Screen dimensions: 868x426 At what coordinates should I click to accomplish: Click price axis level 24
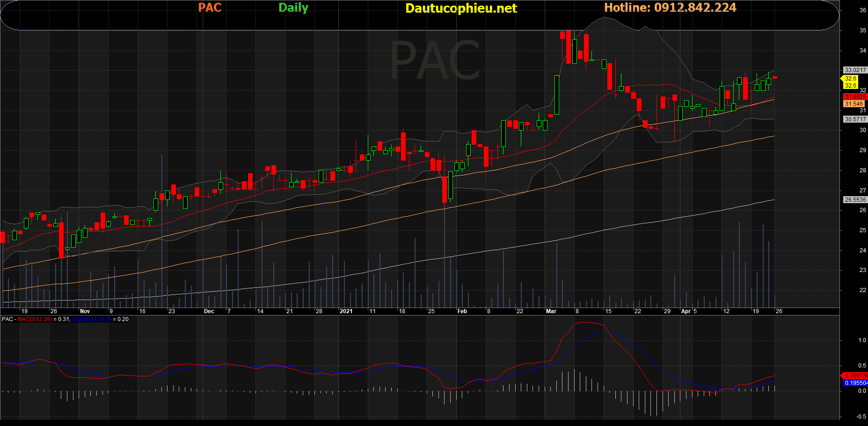click(x=862, y=250)
